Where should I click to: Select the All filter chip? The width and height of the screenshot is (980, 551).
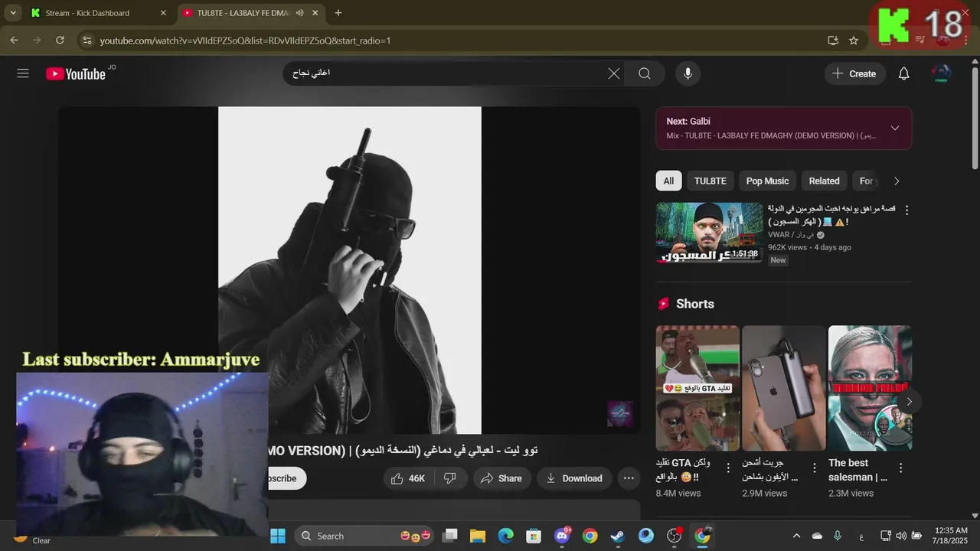(668, 181)
